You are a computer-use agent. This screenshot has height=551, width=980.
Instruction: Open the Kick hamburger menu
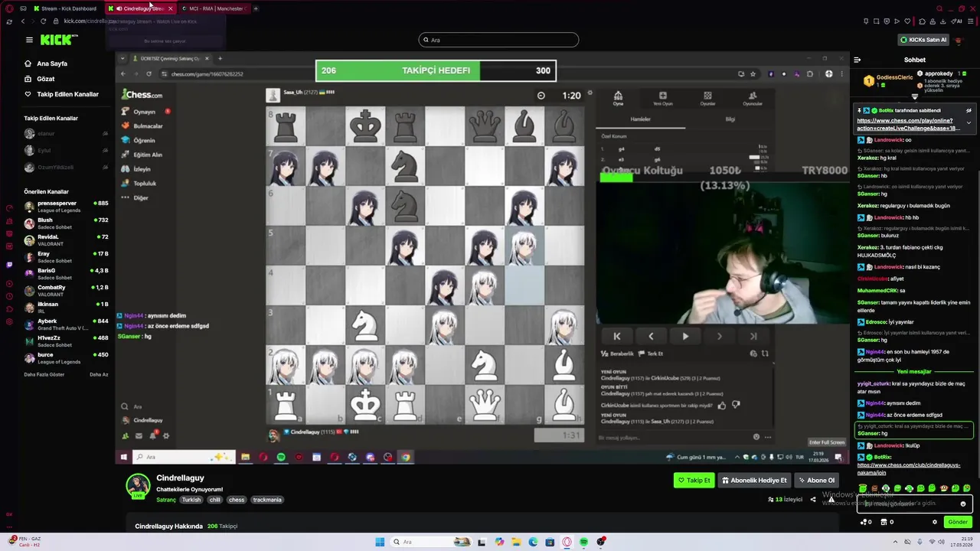pos(29,40)
